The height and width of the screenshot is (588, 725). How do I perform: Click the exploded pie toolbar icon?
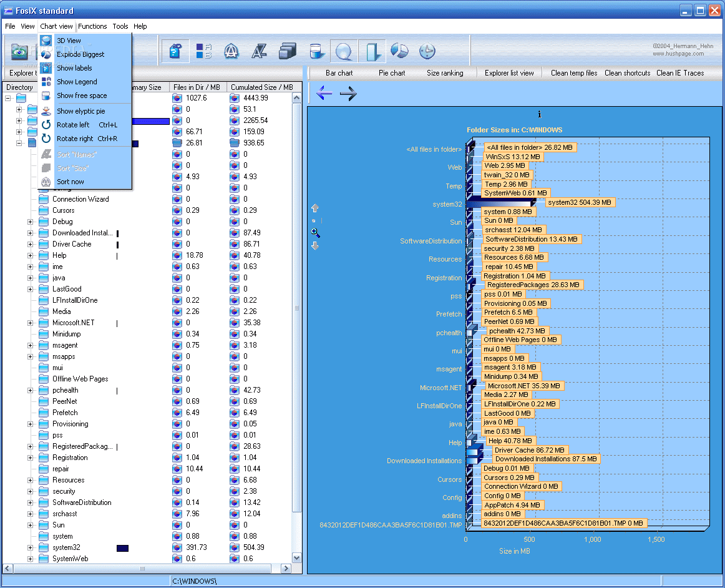pos(399,51)
